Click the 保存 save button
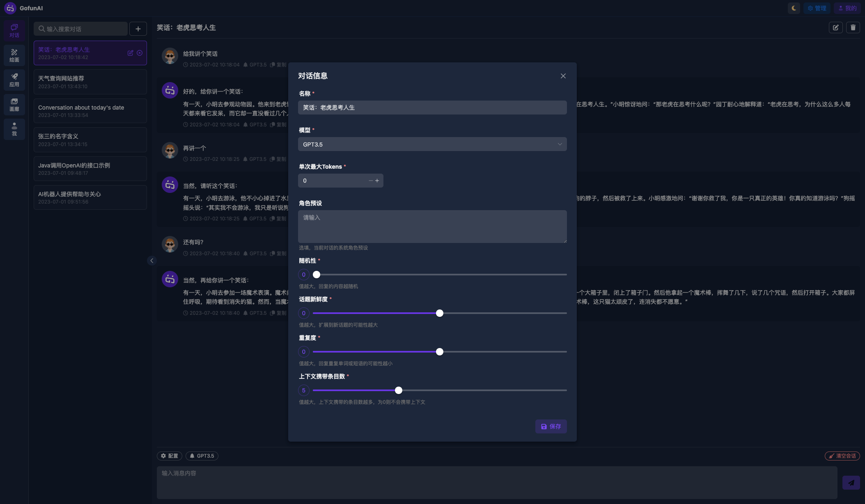The height and width of the screenshot is (504, 865). [x=551, y=426]
